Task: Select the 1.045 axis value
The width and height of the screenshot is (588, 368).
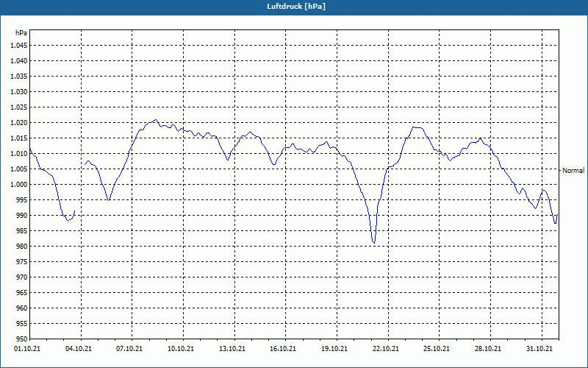Action: [x=19, y=46]
